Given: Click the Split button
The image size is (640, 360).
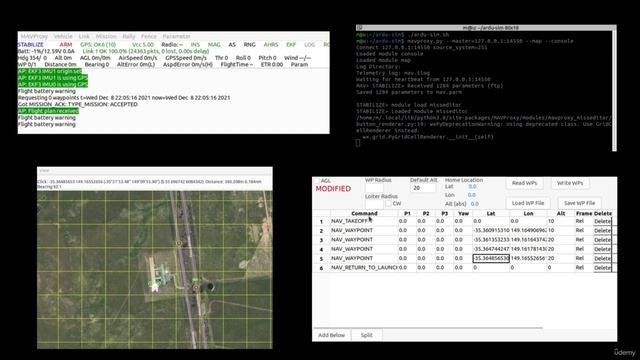Looking at the screenshot, I should 367,335.
